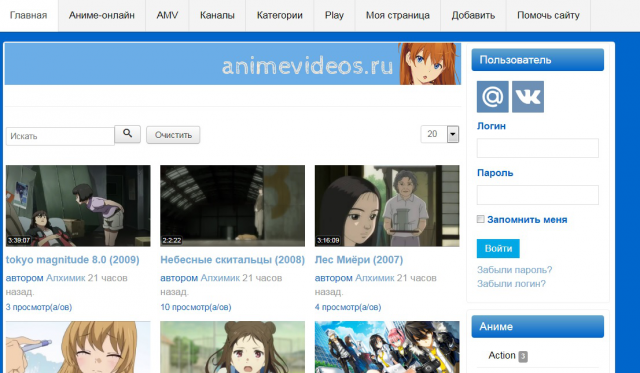Open the Небесные скитальцы video thumbnail
This screenshot has height=373, width=640.
[x=232, y=206]
